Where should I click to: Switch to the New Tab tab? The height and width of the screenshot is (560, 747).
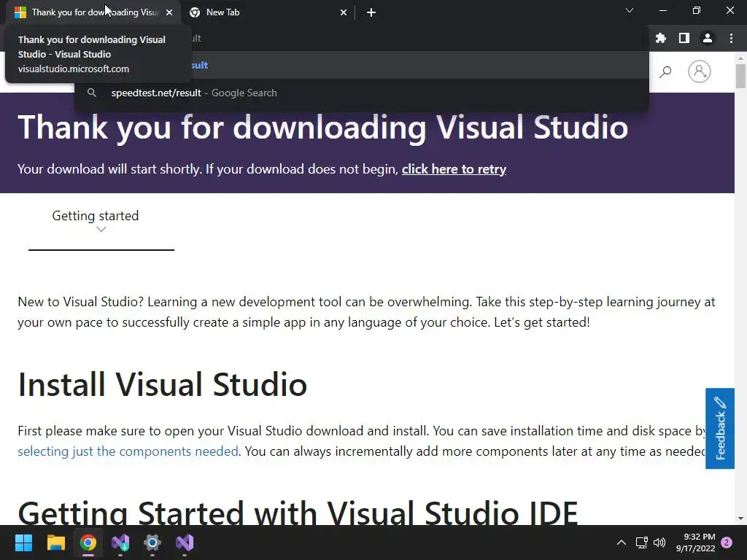coord(268,12)
